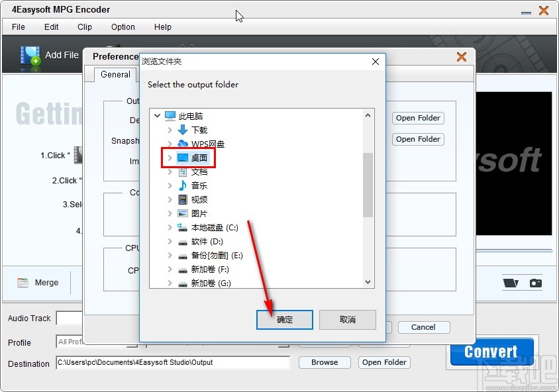
Task: Click the folder tree vertical scrollbar thumb
Action: point(368,185)
